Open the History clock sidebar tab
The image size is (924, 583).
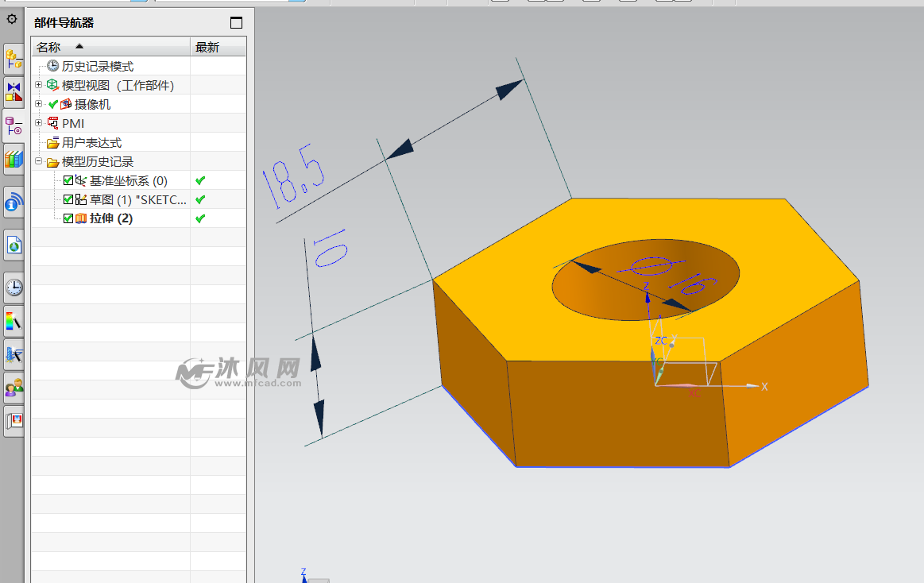coord(14,288)
